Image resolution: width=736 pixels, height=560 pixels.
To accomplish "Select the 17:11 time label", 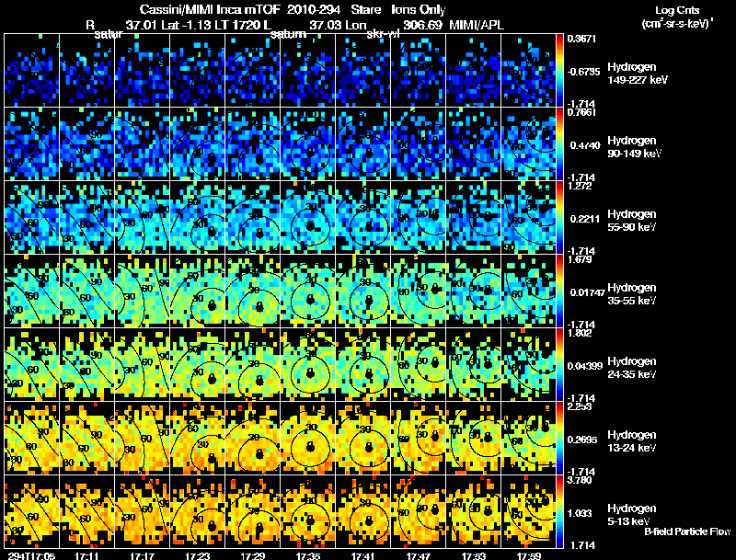I will point(86,555).
